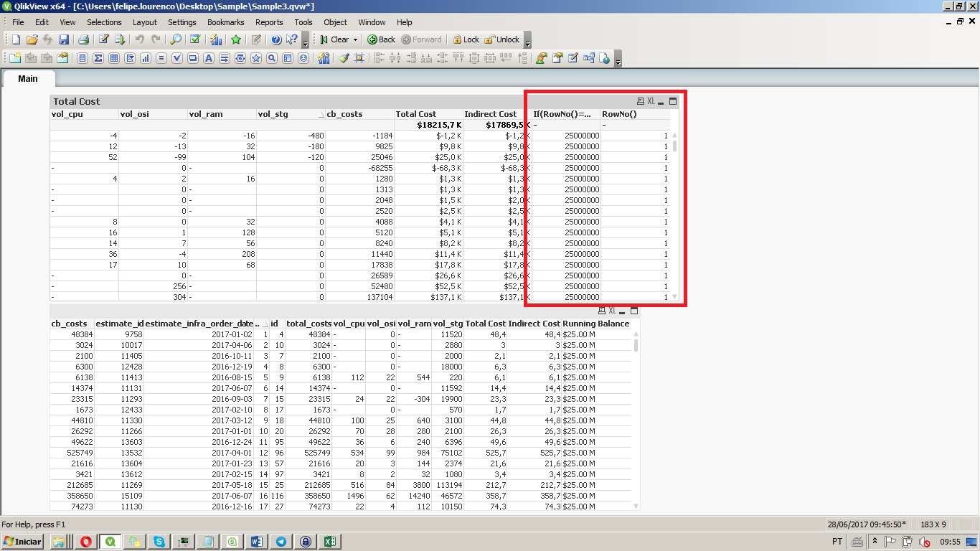Screen dimensions: 980x551
Task: Expand navigation toolbar options arrow
Action: (x=528, y=40)
